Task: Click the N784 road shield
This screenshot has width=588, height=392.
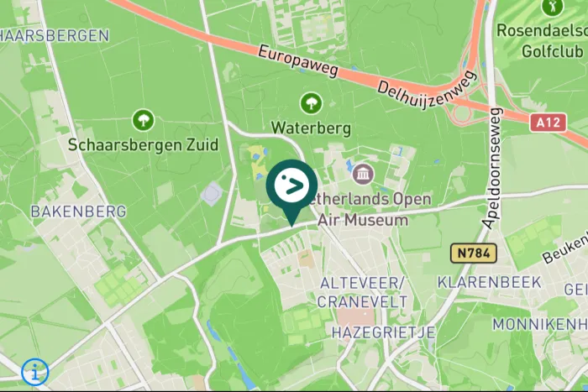Action: (x=474, y=253)
